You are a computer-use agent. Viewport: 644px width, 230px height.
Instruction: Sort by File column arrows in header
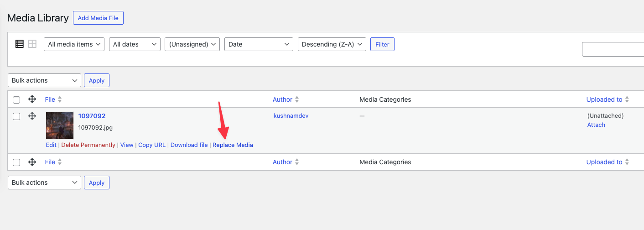click(x=60, y=99)
